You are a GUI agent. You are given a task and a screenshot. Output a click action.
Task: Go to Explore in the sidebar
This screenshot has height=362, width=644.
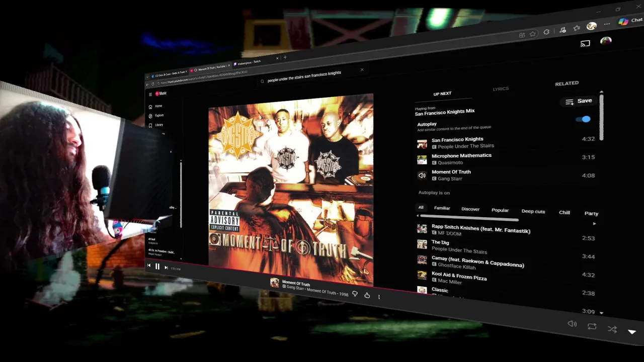[x=156, y=116]
